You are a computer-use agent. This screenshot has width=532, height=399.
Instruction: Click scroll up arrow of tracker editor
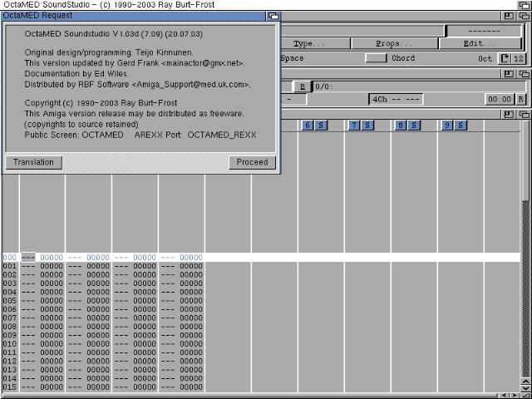point(526,382)
